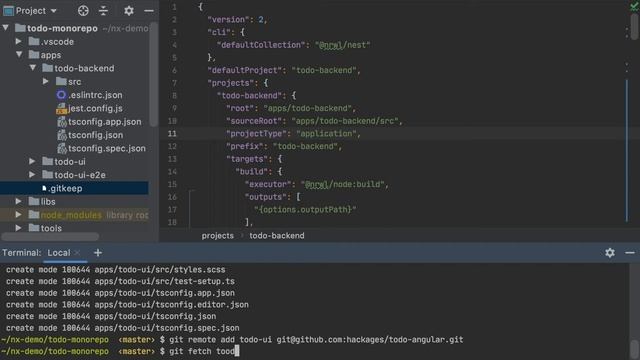Click the todo-ui-e2e folder icon
Image resolution: width=640 pixels, height=360 pixels.
click(x=48, y=174)
